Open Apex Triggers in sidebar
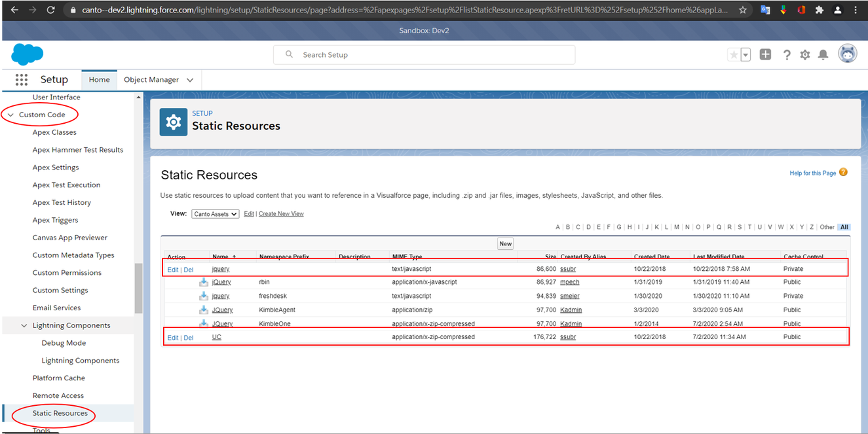The width and height of the screenshot is (868, 434). (56, 220)
